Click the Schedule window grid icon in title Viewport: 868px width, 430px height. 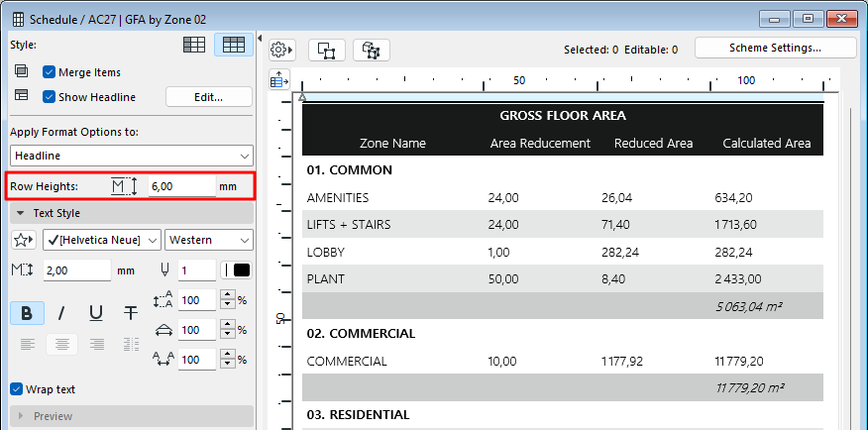(x=18, y=20)
